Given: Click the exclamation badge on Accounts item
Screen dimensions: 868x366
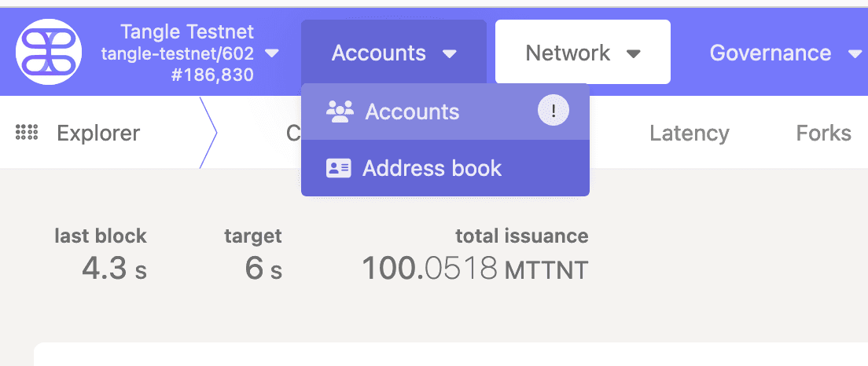Looking at the screenshot, I should (553, 111).
